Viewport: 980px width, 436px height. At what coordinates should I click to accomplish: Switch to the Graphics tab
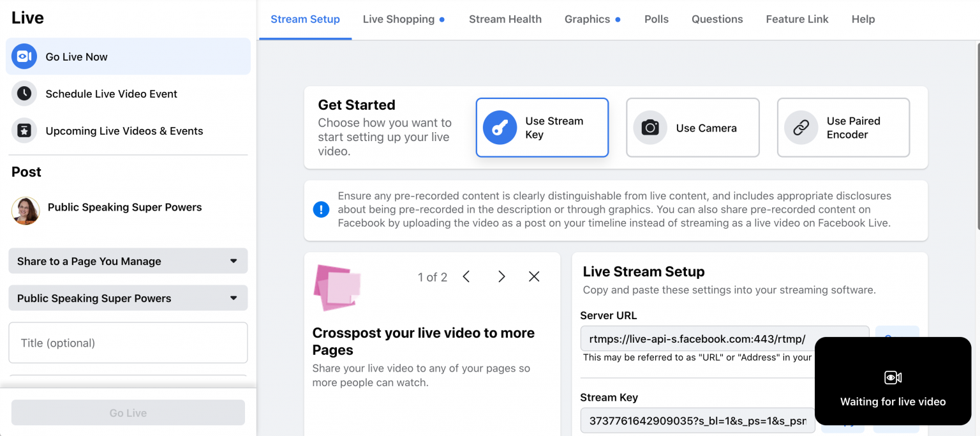pos(588,19)
